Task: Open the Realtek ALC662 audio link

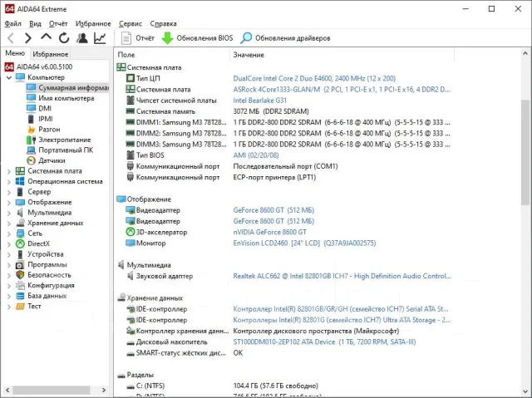Action: pos(342,276)
